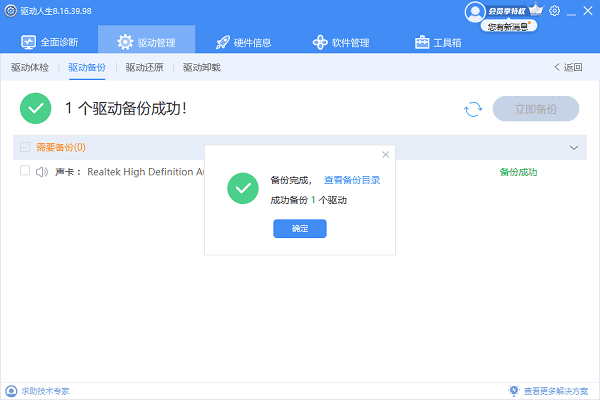
Task: Toggle the 需要备份(0) checkbox
Action: (x=25, y=147)
